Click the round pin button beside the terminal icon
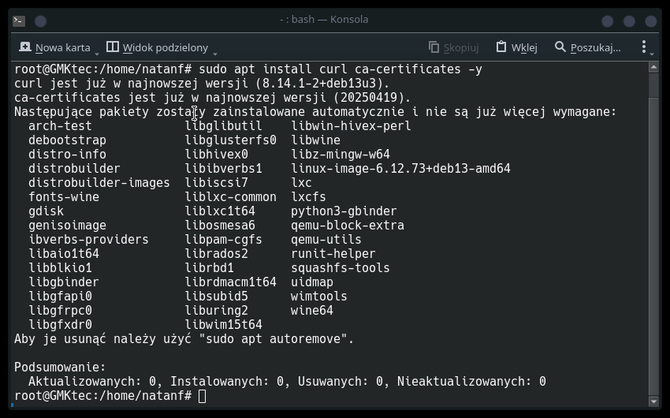This screenshot has width=670, height=418. point(41,21)
